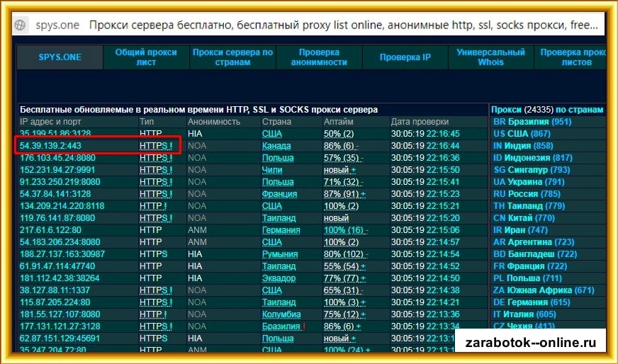Select proxy 54.183.206.234:8080
618x364 pixels.
(60, 242)
